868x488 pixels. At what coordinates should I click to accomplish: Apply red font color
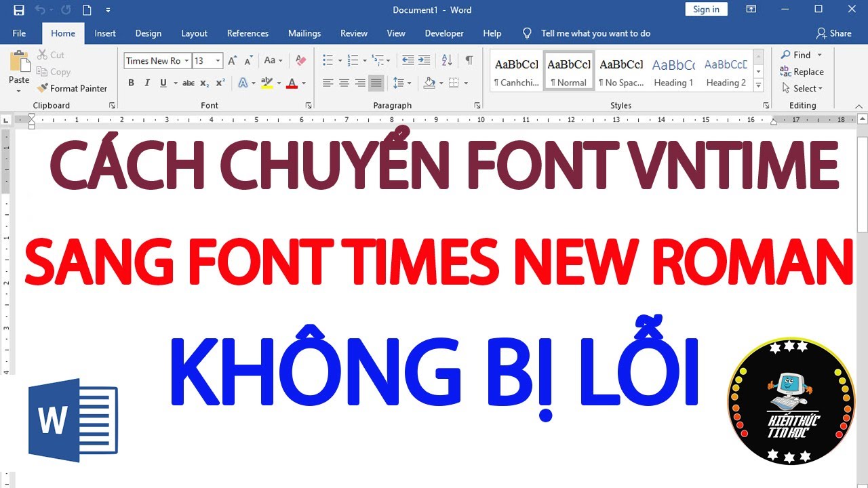coord(292,83)
